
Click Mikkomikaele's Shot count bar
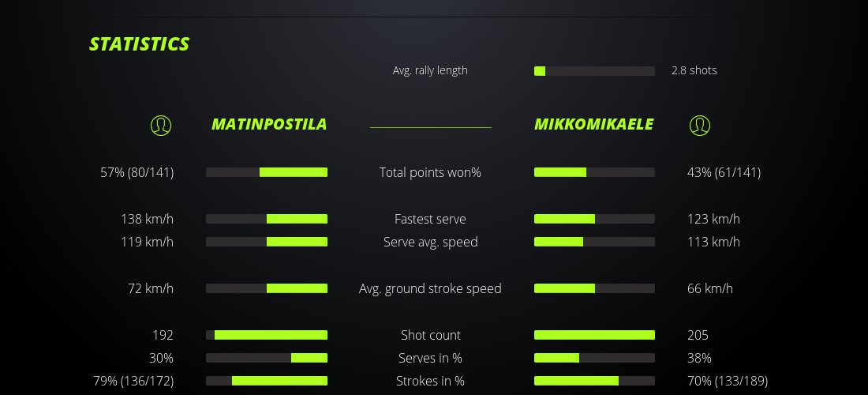tap(594, 335)
